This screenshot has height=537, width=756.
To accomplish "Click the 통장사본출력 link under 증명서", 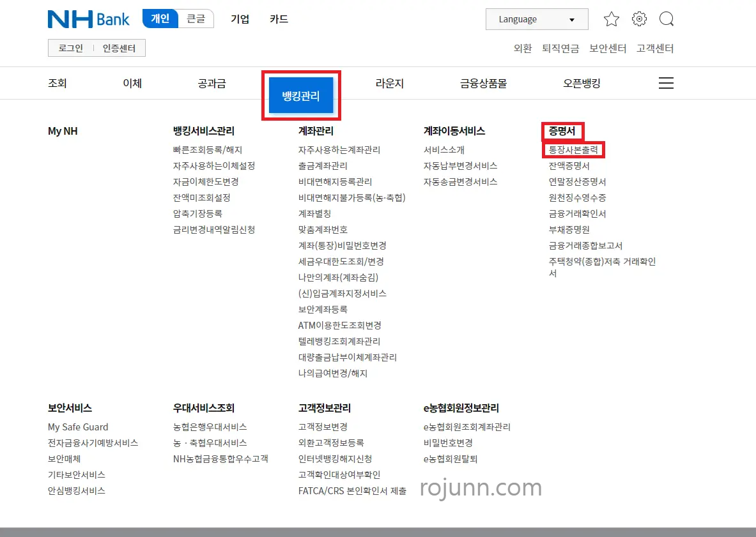I will pyautogui.click(x=571, y=149).
